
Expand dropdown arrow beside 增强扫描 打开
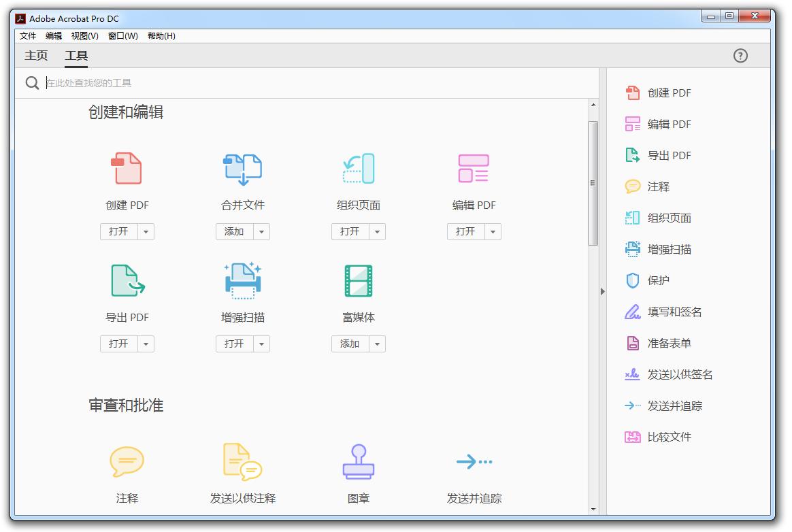262,344
